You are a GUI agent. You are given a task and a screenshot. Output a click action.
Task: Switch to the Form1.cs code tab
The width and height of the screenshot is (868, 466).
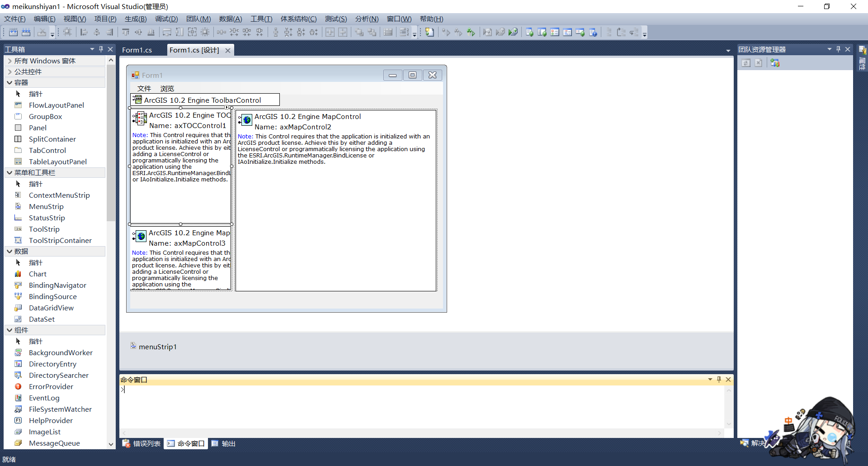137,50
